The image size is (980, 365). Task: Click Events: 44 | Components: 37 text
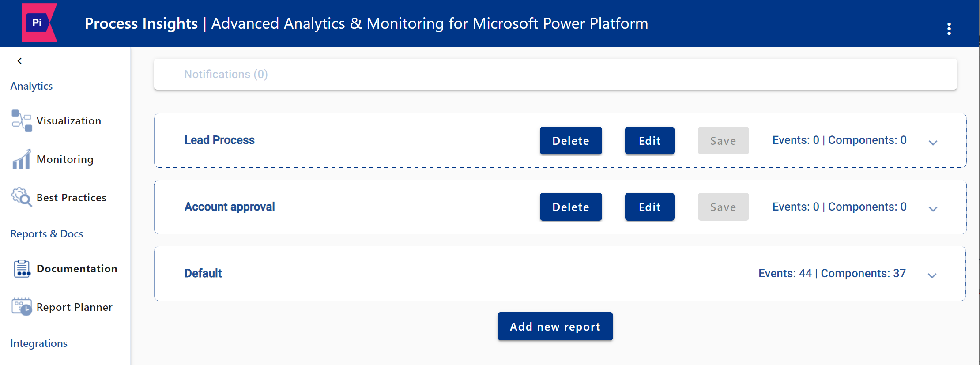click(x=832, y=273)
